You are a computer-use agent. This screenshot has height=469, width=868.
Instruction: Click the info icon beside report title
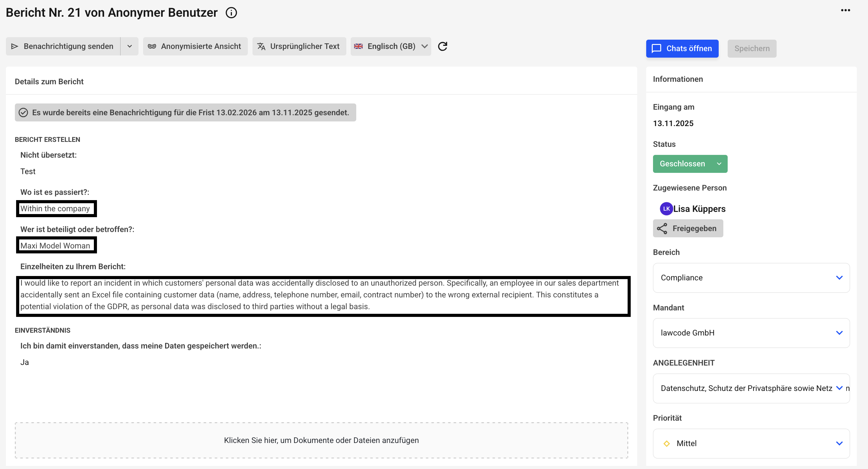click(x=231, y=13)
